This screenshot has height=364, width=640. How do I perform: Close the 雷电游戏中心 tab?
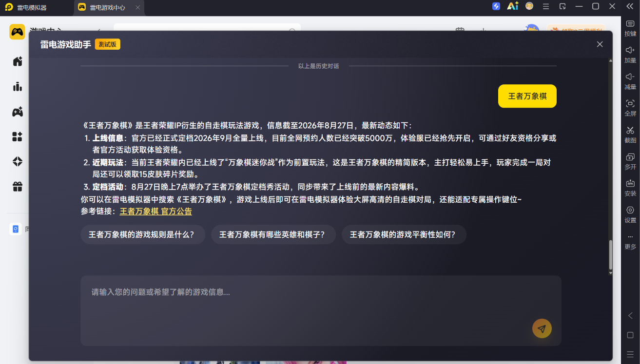pyautogui.click(x=138, y=8)
